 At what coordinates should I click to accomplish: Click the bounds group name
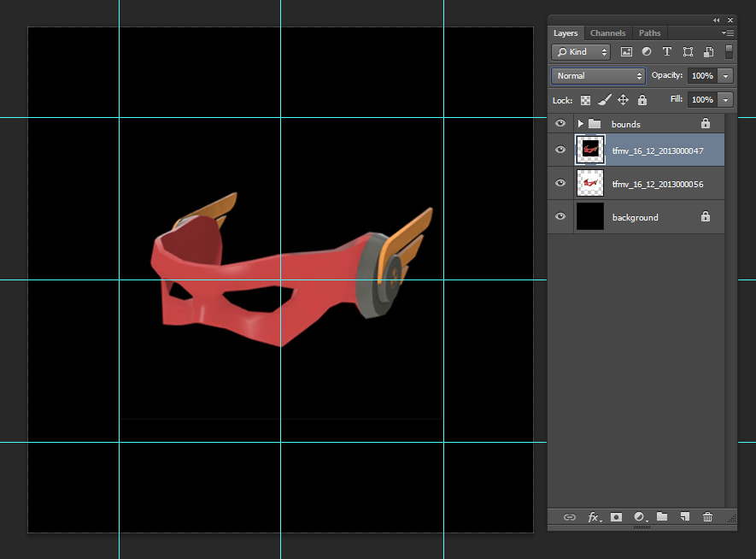pos(626,125)
